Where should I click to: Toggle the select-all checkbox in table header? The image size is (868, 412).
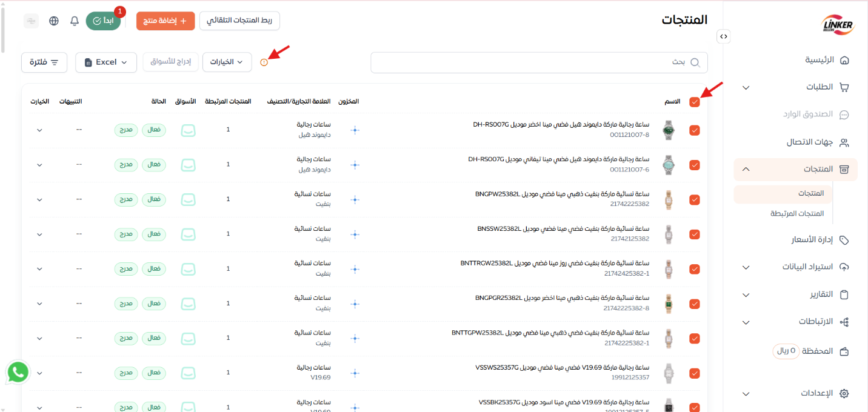point(695,102)
